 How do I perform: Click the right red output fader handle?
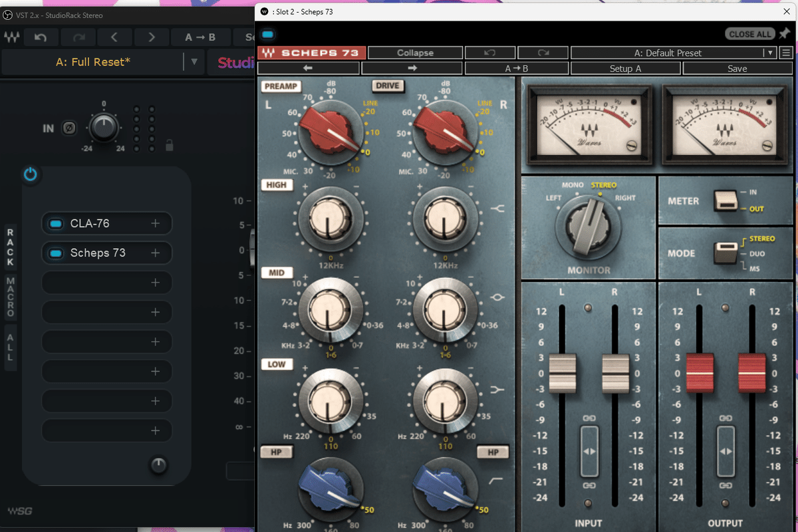pyautogui.click(x=752, y=373)
